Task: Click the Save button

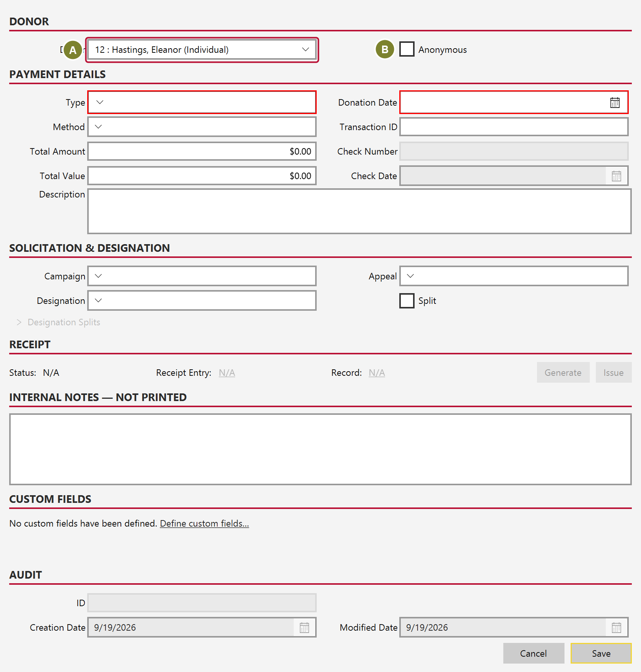Action: (x=601, y=653)
